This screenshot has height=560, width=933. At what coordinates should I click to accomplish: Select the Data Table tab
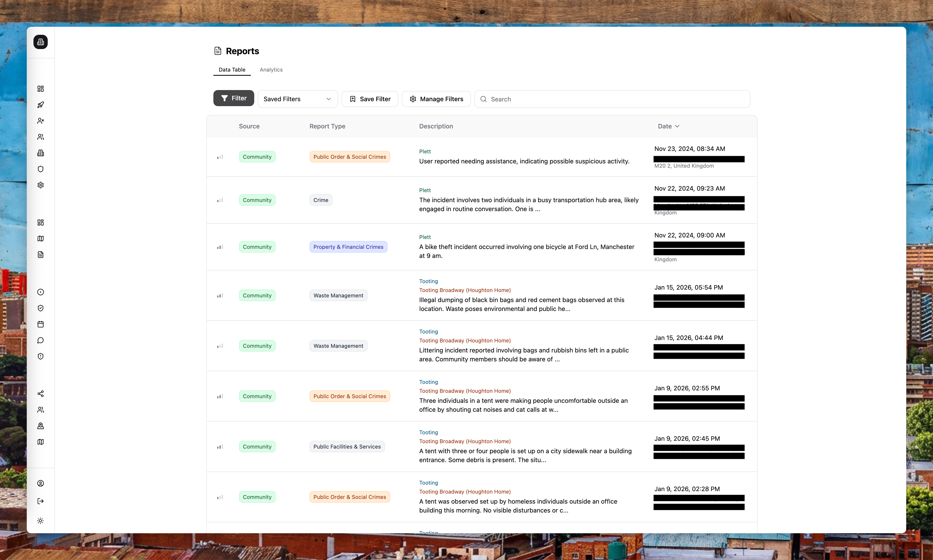click(232, 70)
